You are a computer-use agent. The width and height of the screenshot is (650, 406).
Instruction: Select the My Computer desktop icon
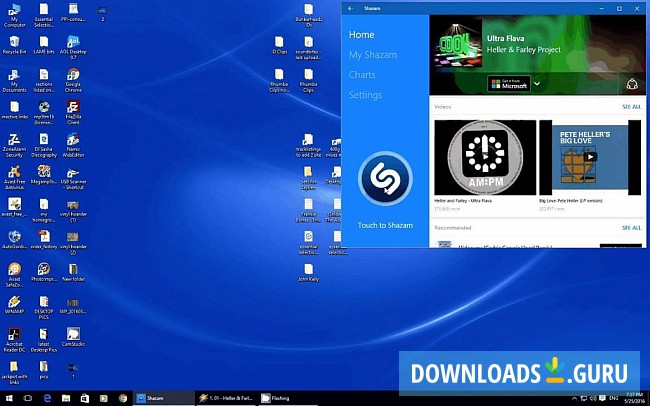pyautogui.click(x=15, y=15)
